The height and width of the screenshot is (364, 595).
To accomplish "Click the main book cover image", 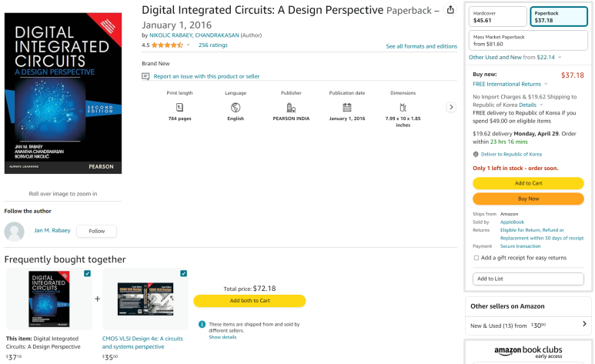I will (x=63, y=93).
